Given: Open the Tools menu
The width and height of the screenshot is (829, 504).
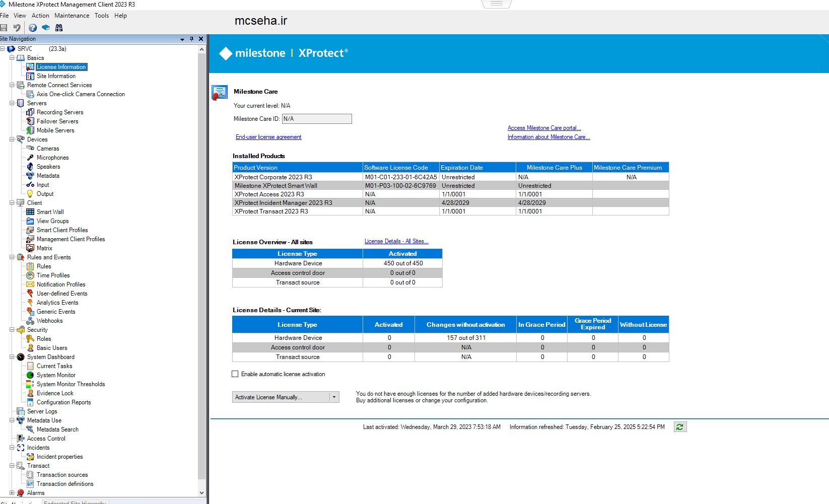Looking at the screenshot, I should pos(102,16).
